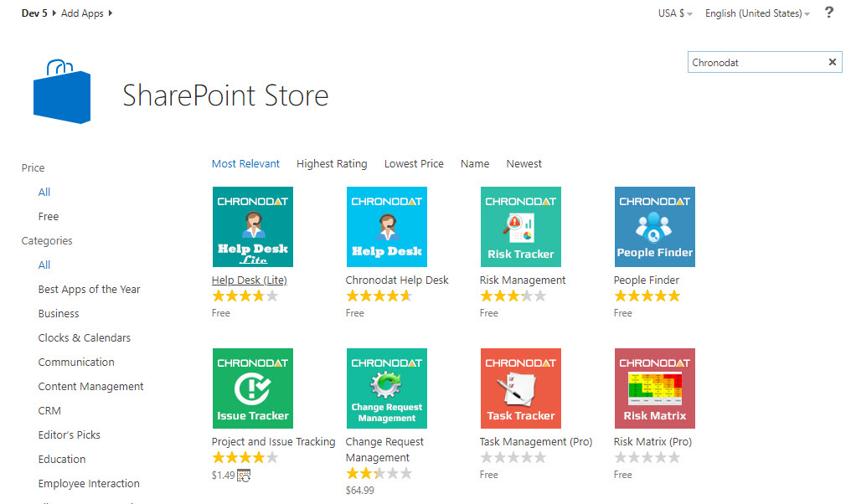Click star rating under Chronodat Help Desk
The height and width of the screenshot is (504, 851).
(379, 296)
